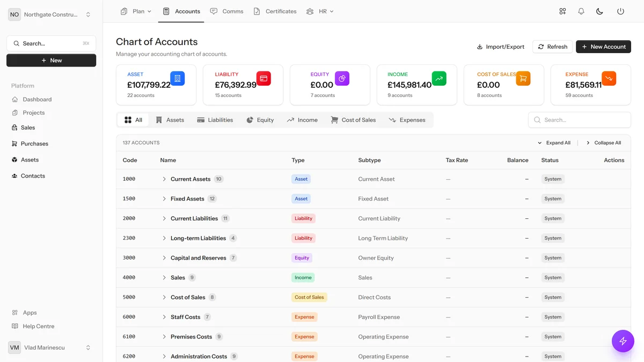Click Import/Export
Image resolution: width=644 pixels, height=362 pixels.
tap(500, 47)
